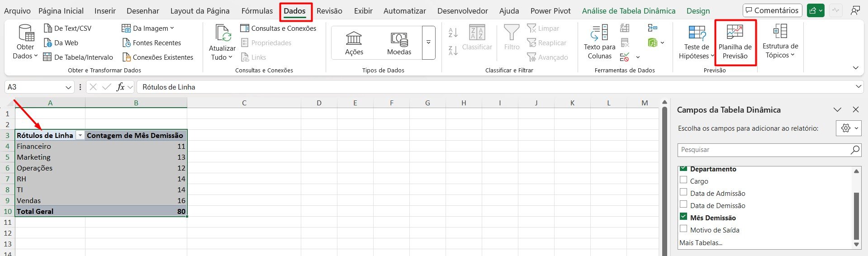Image resolution: width=868 pixels, height=256 pixels.
Task: Open Fontes Recentes
Action: (x=152, y=43)
